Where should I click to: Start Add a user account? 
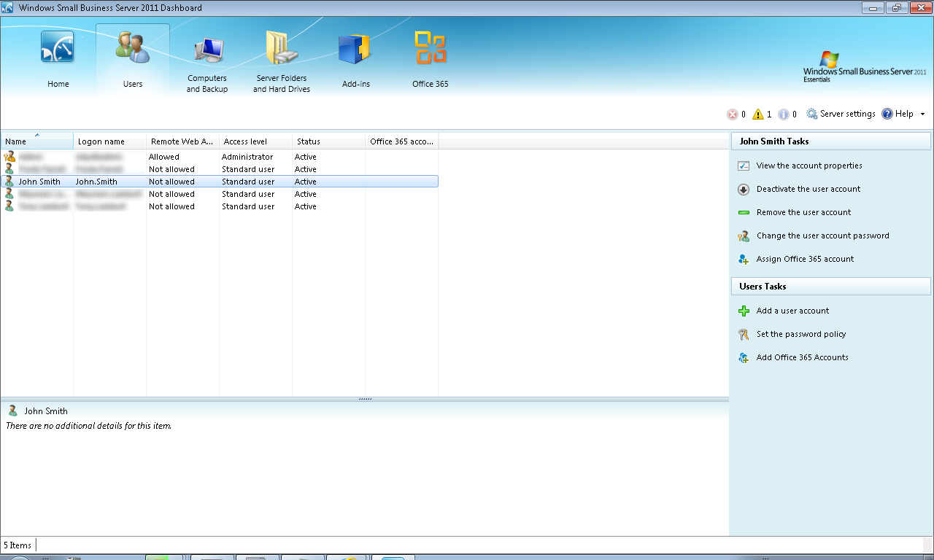coord(793,311)
